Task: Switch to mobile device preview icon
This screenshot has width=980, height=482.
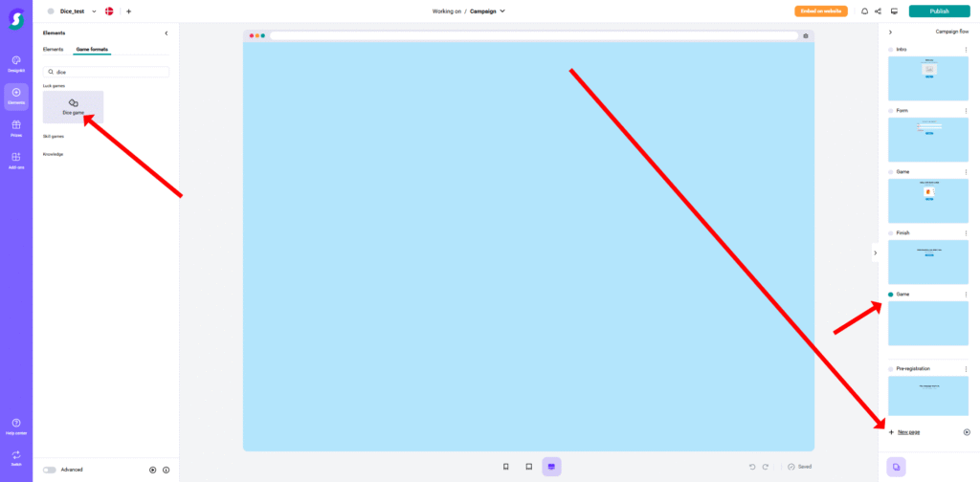Action: tap(505, 467)
